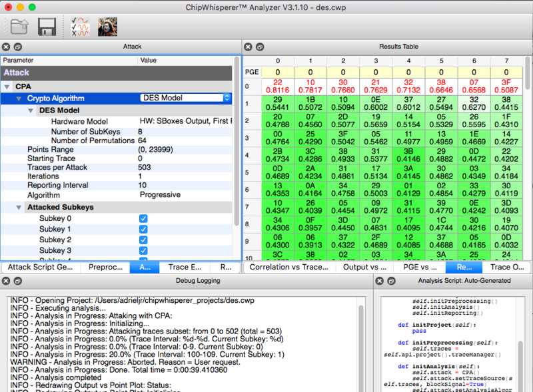Open the Crypto Algorithm DES Model dropdown
The width and height of the screenshot is (533, 392).
pyautogui.click(x=185, y=98)
